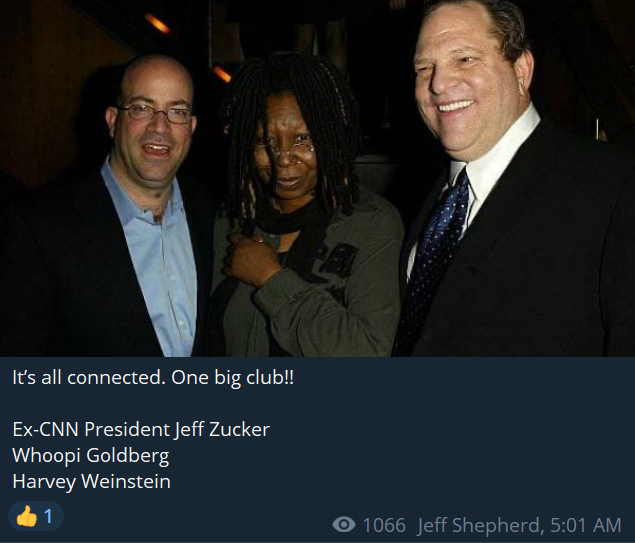635x543 pixels.
Task: Click the 1066 view count
Action: [384, 525]
